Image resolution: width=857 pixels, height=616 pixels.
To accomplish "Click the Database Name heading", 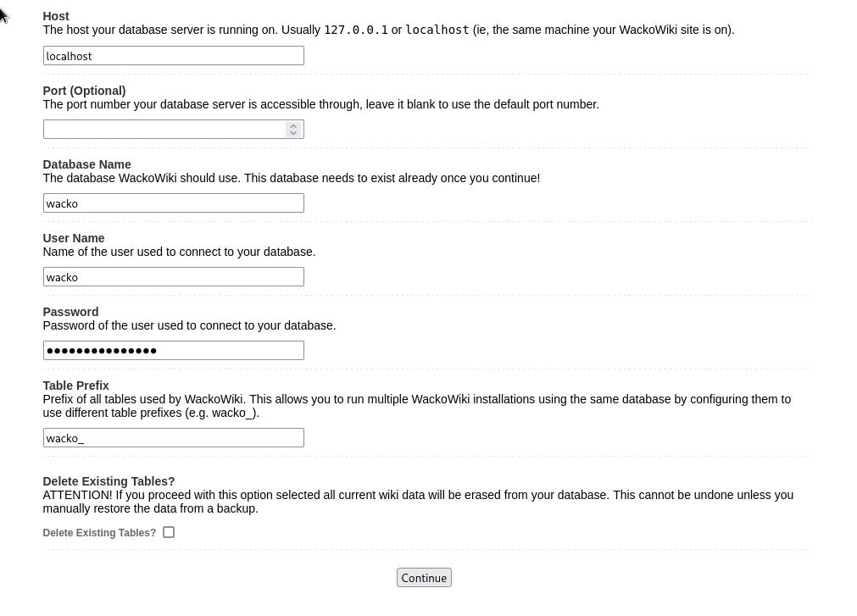I will click(x=87, y=164).
